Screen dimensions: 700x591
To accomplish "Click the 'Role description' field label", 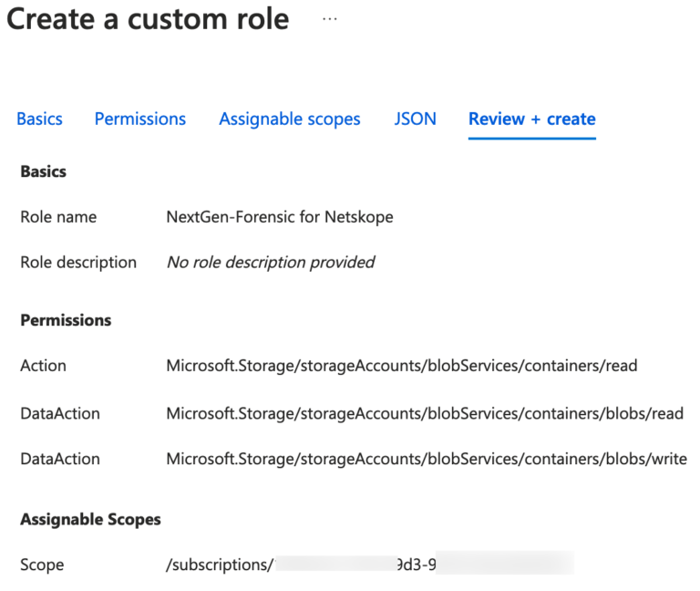I will 78,263.
